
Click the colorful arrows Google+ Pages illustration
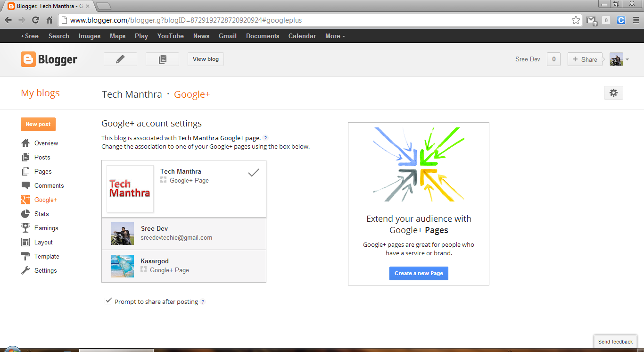(x=419, y=164)
